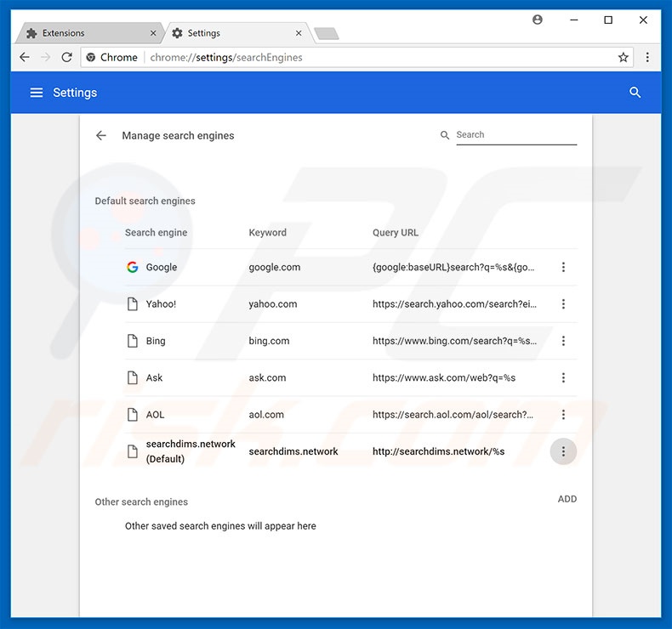672x629 pixels.
Task: Click browser forward navigation arrow
Action: click(45, 57)
